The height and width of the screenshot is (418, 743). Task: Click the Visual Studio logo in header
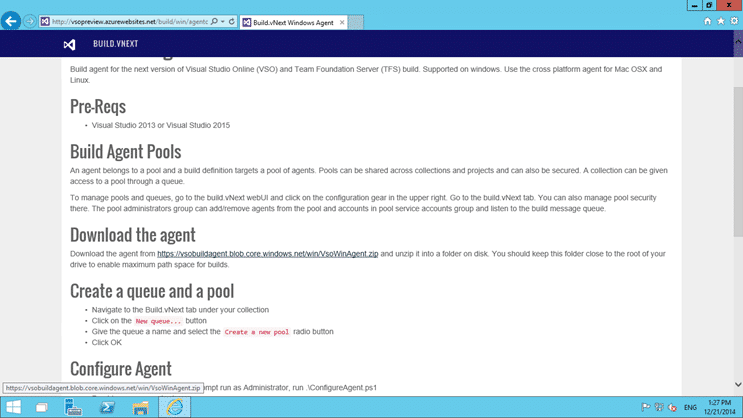(69, 44)
